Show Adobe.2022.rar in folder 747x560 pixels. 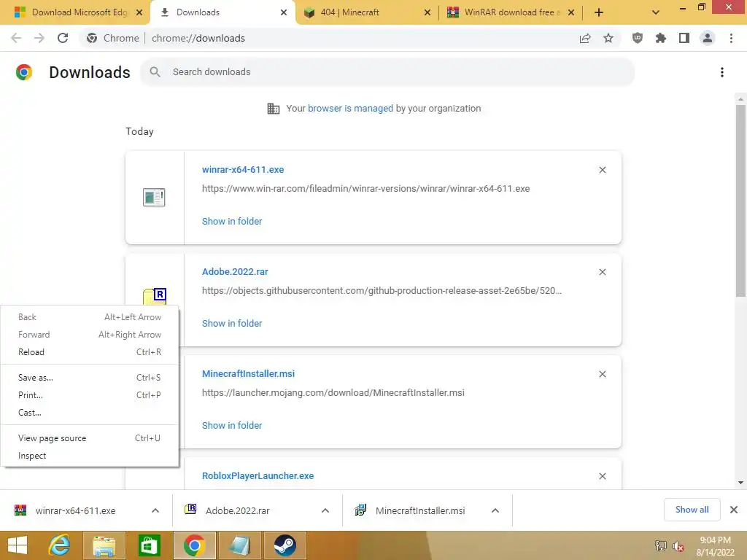coord(232,323)
